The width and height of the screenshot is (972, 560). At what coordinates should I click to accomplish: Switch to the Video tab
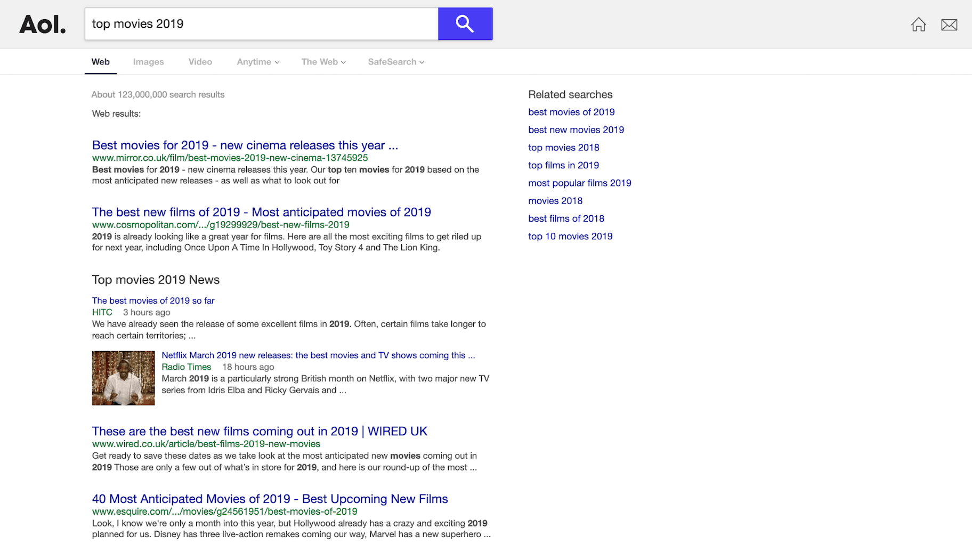[x=200, y=62]
